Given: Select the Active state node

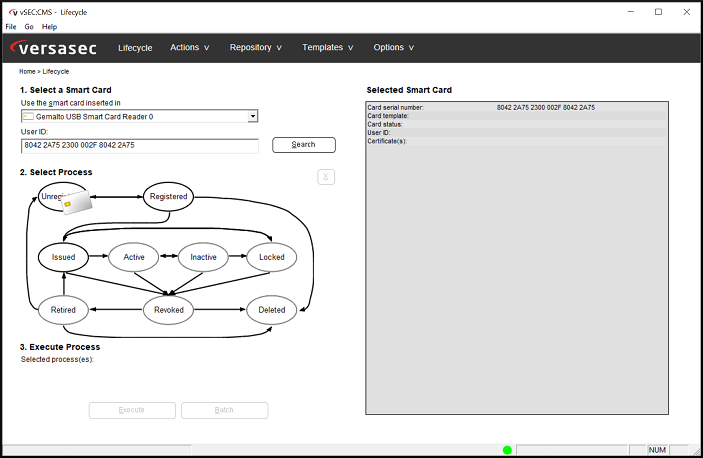Looking at the screenshot, I should (134, 257).
